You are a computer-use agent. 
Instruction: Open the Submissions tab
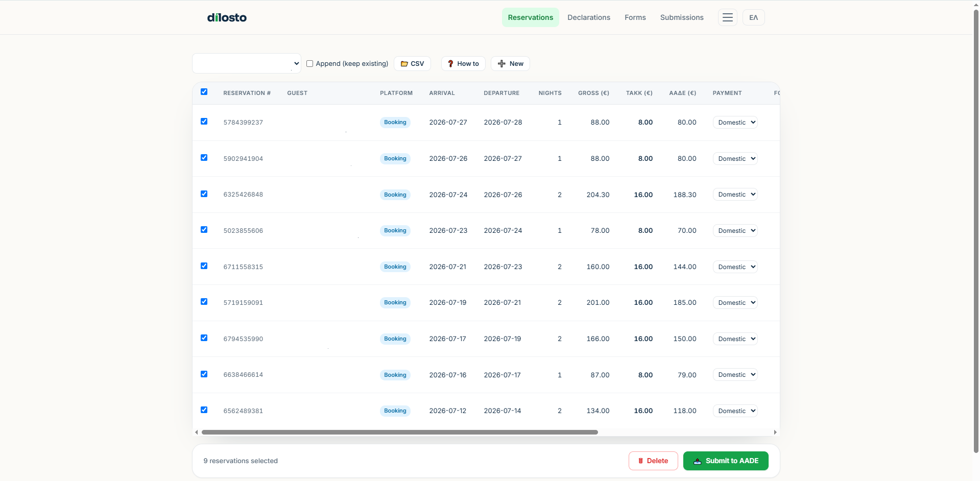(x=682, y=17)
